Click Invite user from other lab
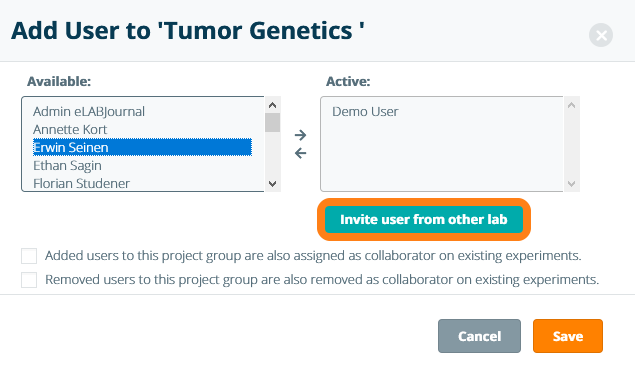This screenshot has height=373, width=635. (424, 220)
